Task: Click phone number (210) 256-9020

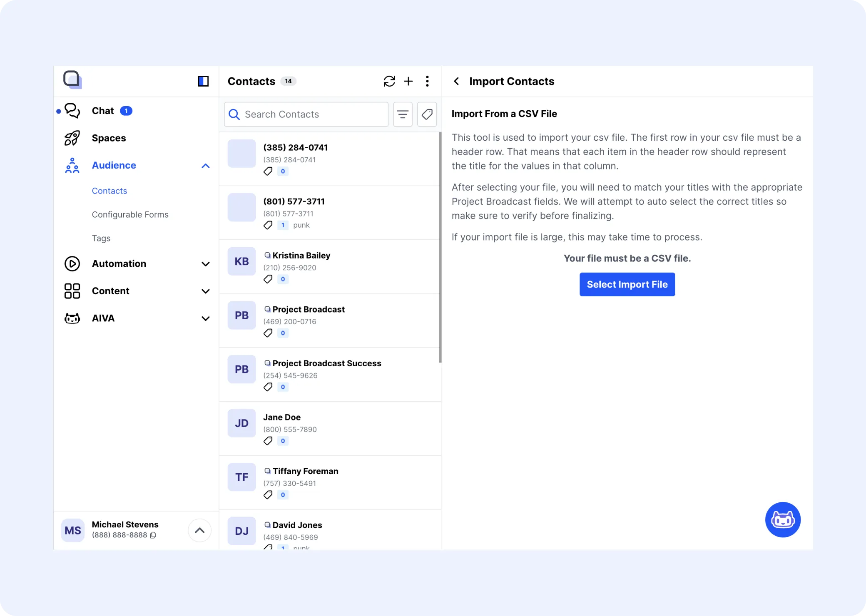Action: 290,268
